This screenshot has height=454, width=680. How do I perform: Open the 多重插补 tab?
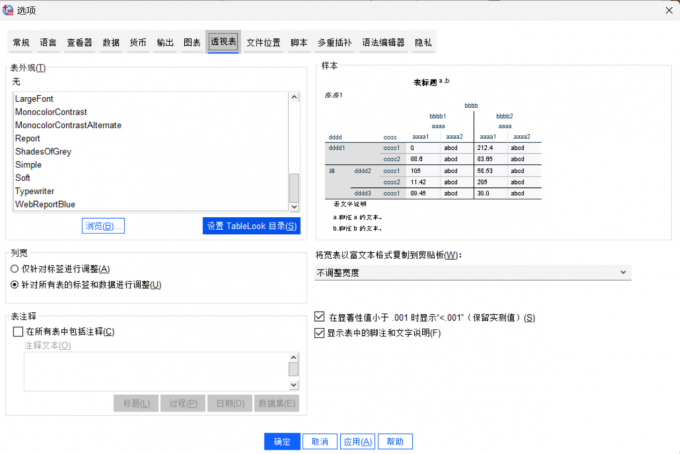pos(334,42)
